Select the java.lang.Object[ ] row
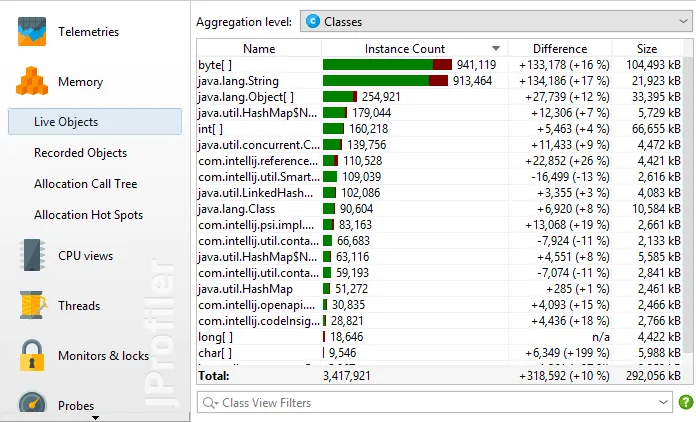The width and height of the screenshot is (696, 422). 439,97
